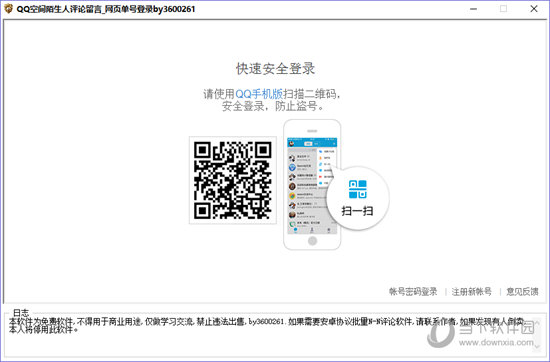Click the QQ手机版 blue link
This screenshot has height=362, width=550.
pyautogui.click(x=259, y=94)
